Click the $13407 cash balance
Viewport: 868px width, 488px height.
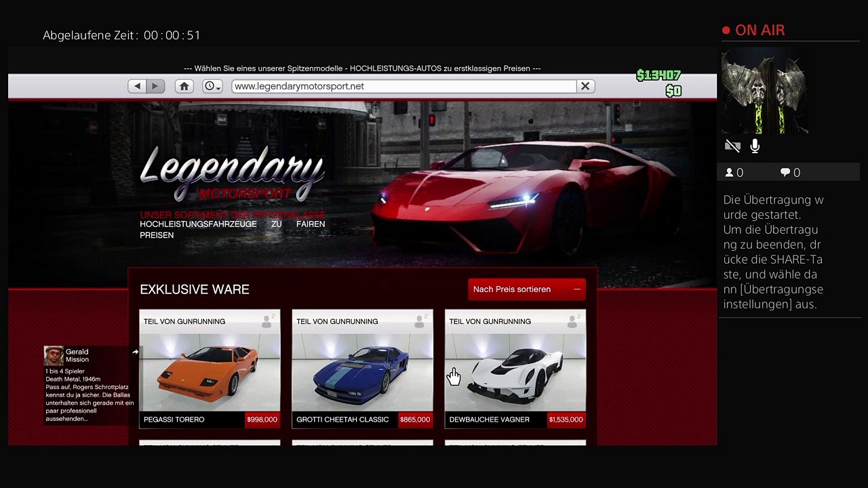pyautogui.click(x=658, y=75)
